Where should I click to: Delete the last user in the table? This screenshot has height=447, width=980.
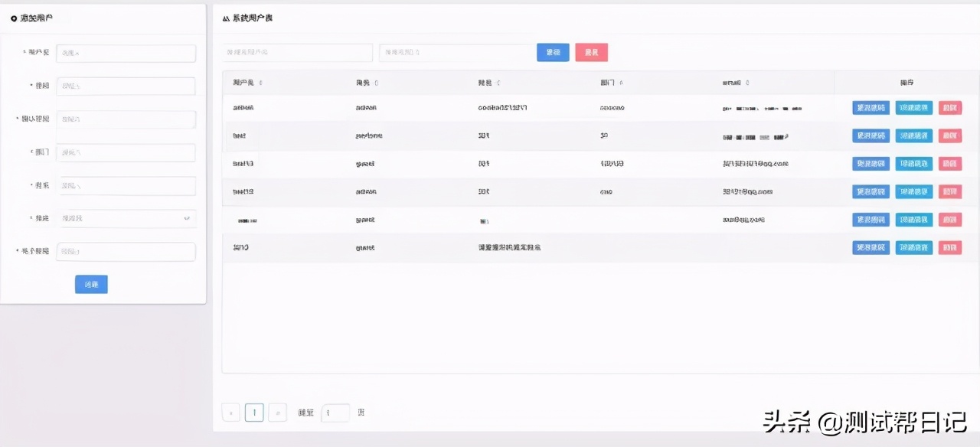coord(949,247)
